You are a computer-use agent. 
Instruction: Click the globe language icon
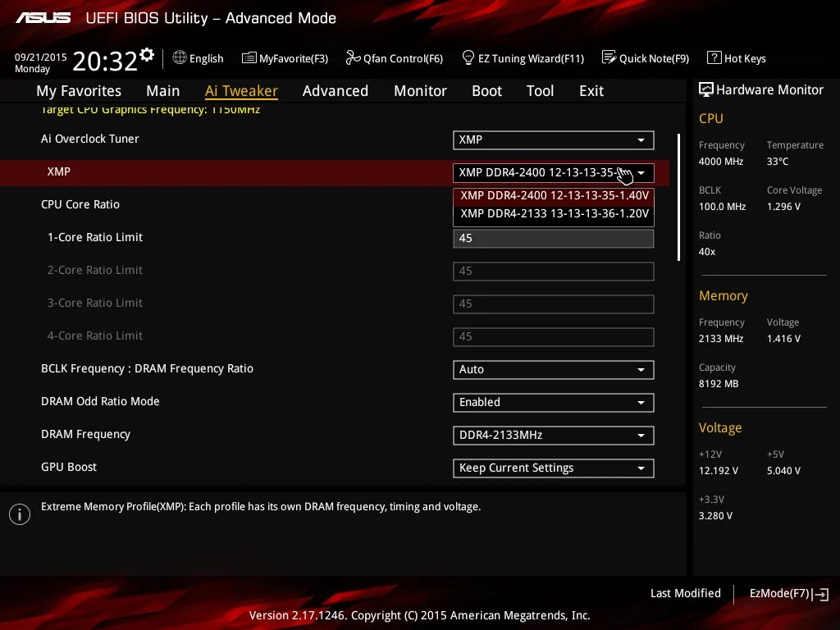tap(180, 58)
